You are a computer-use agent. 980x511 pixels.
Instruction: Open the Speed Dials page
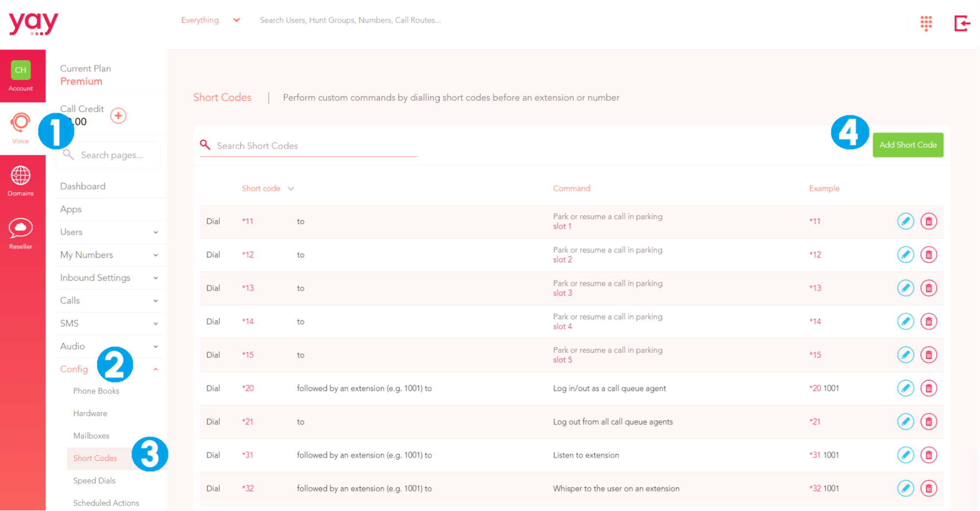tap(94, 481)
